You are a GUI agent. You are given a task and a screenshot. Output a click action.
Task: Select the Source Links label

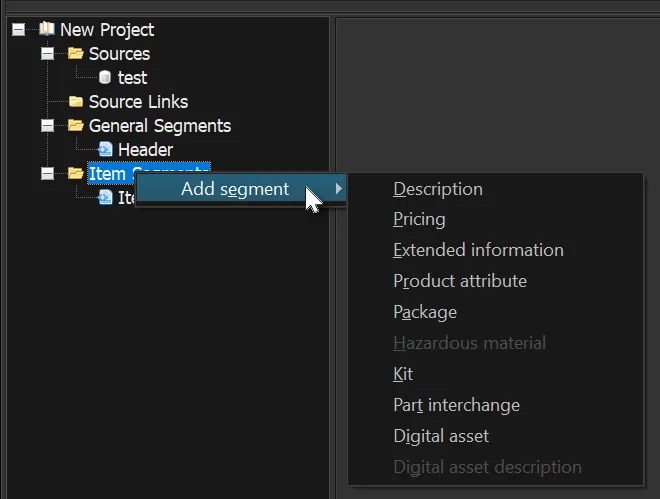[x=138, y=102]
